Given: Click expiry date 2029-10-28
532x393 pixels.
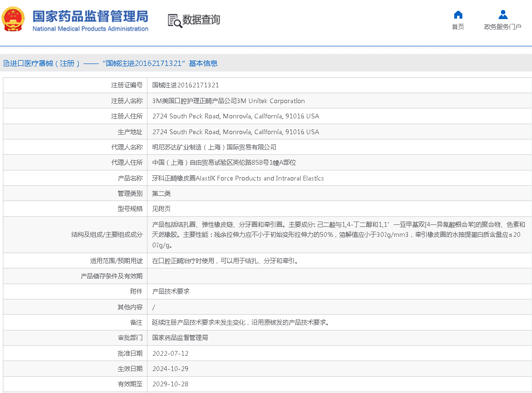Looking at the screenshot, I should pos(170,384).
